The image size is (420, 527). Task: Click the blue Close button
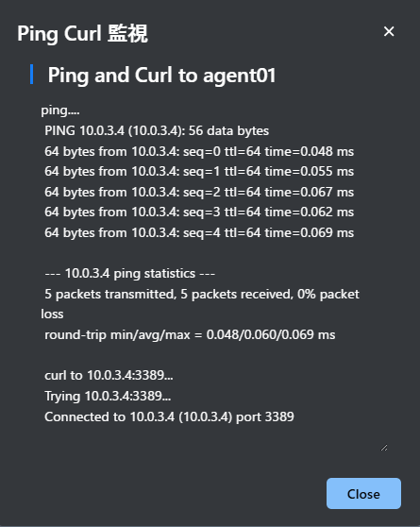click(363, 493)
